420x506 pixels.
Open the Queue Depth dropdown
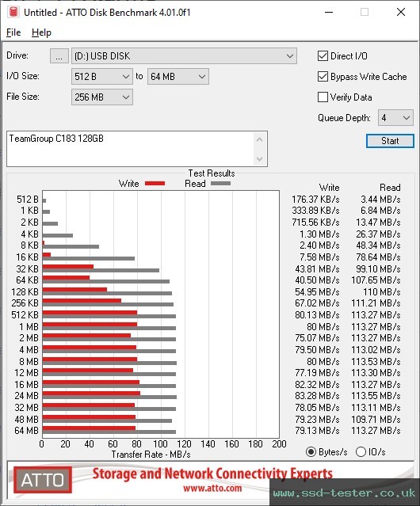395,118
